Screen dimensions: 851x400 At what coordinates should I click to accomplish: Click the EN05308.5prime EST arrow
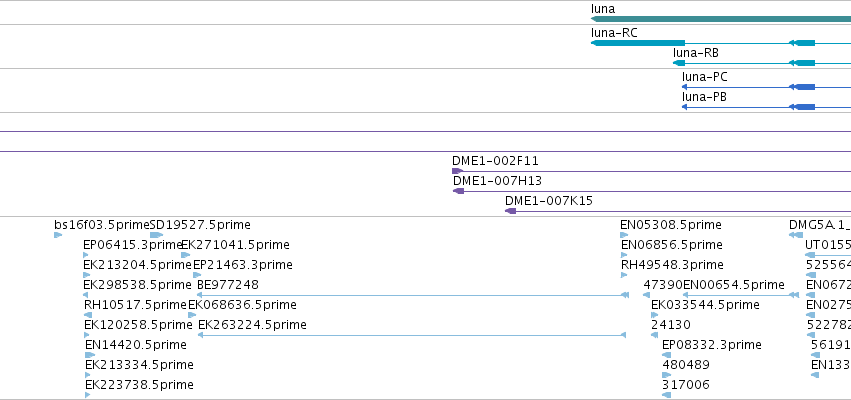[x=624, y=235]
